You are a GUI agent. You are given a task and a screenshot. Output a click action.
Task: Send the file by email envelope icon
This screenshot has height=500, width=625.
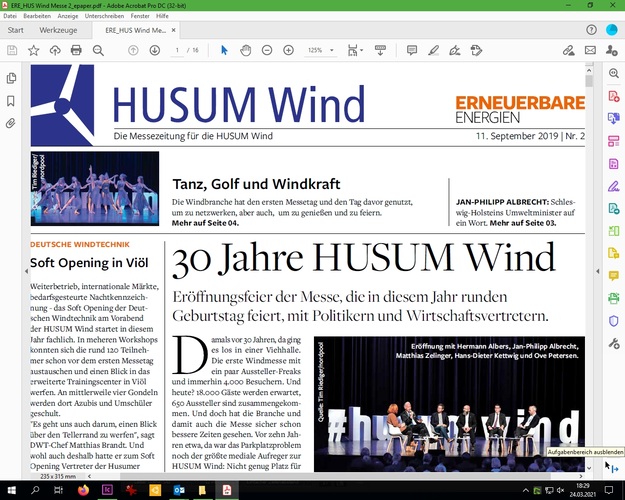[590, 50]
